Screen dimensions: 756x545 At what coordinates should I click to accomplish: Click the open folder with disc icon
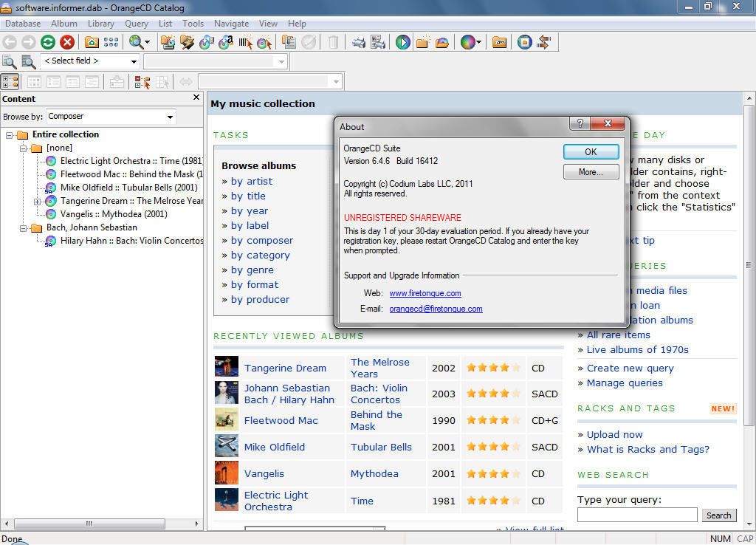[442, 42]
